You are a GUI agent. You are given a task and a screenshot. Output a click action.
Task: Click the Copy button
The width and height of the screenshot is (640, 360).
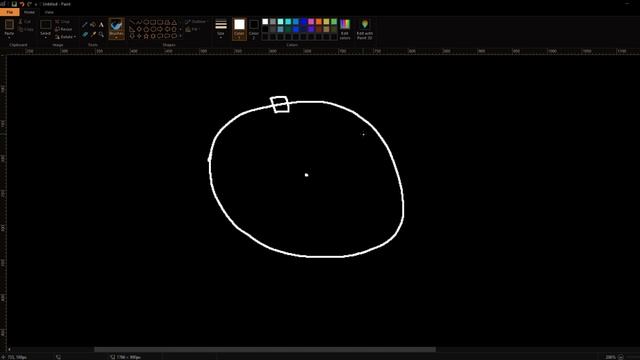[x=26, y=29]
